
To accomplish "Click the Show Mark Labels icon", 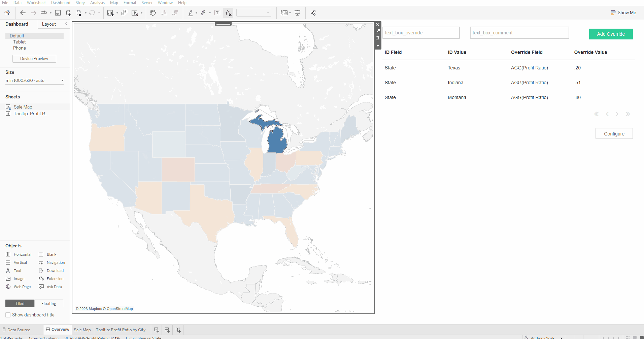I will tap(217, 13).
